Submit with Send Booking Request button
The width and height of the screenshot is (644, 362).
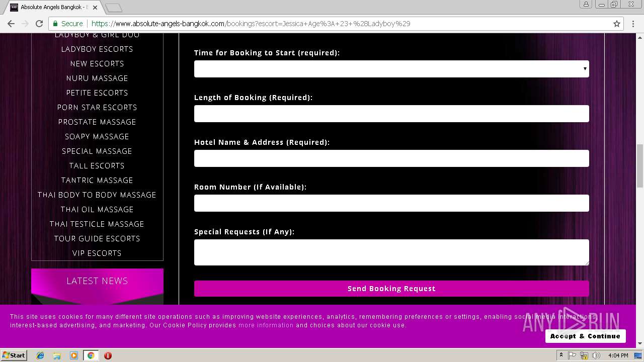tap(391, 289)
